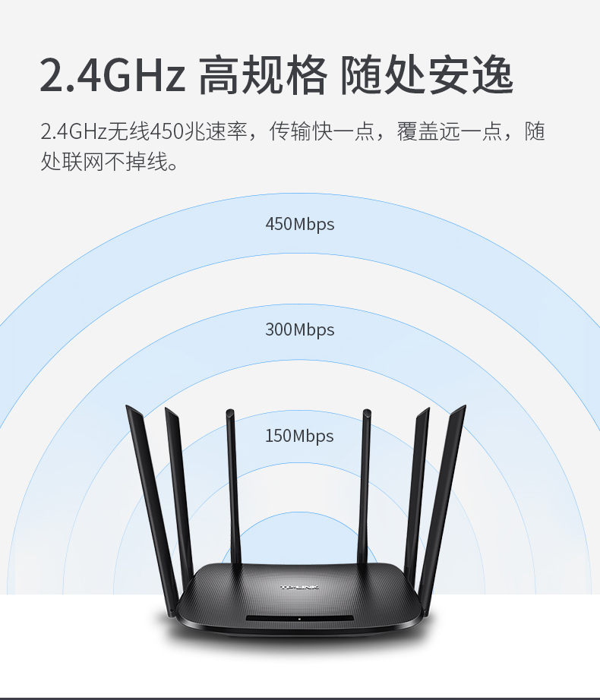Click the left inner short antenna
The width and height of the screenshot is (600, 700).
click(x=233, y=487)
